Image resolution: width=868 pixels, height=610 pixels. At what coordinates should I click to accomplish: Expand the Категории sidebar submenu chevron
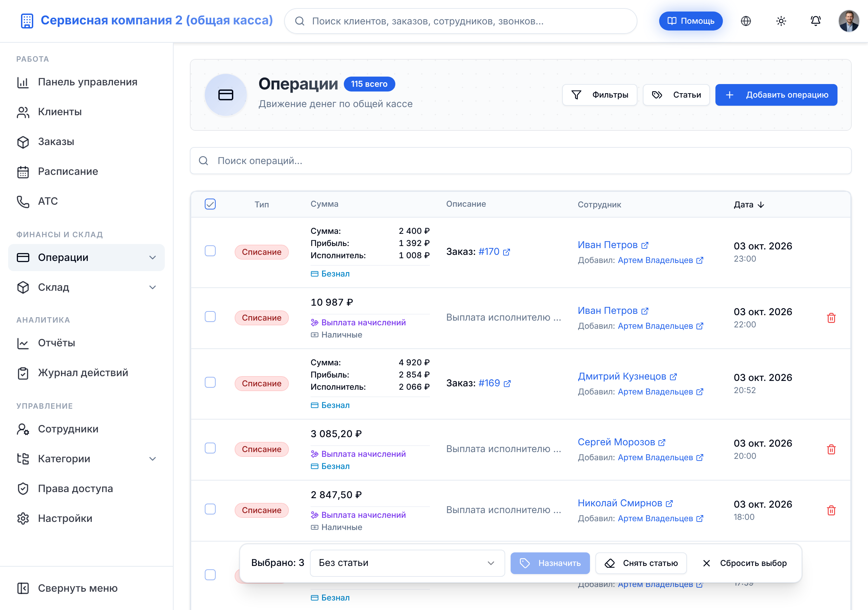click(153, 459)
